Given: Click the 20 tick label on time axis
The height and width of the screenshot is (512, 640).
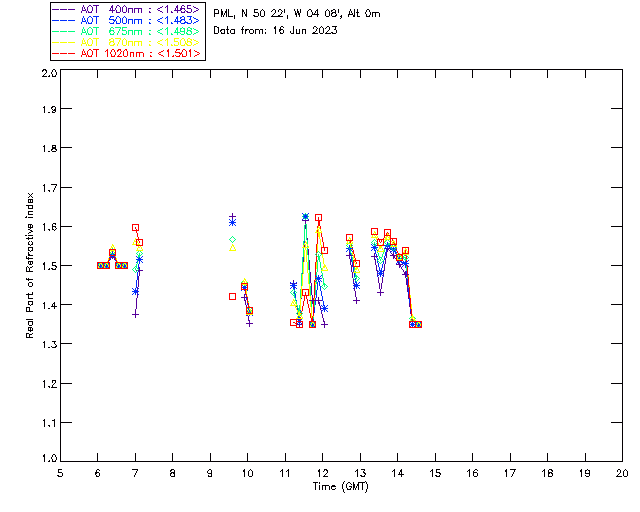Looking at the screenshot, I should pyautogui.click(x=622, y=473).
